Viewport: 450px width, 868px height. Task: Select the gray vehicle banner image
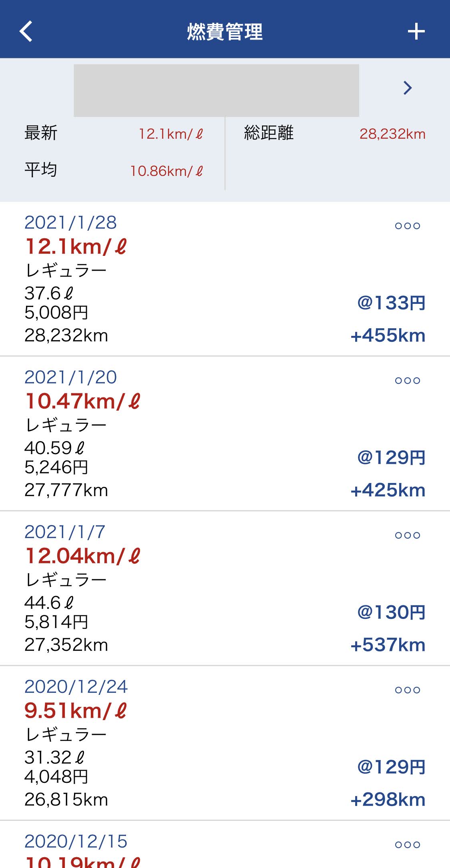pyautogui.click(x=216, y=90)
